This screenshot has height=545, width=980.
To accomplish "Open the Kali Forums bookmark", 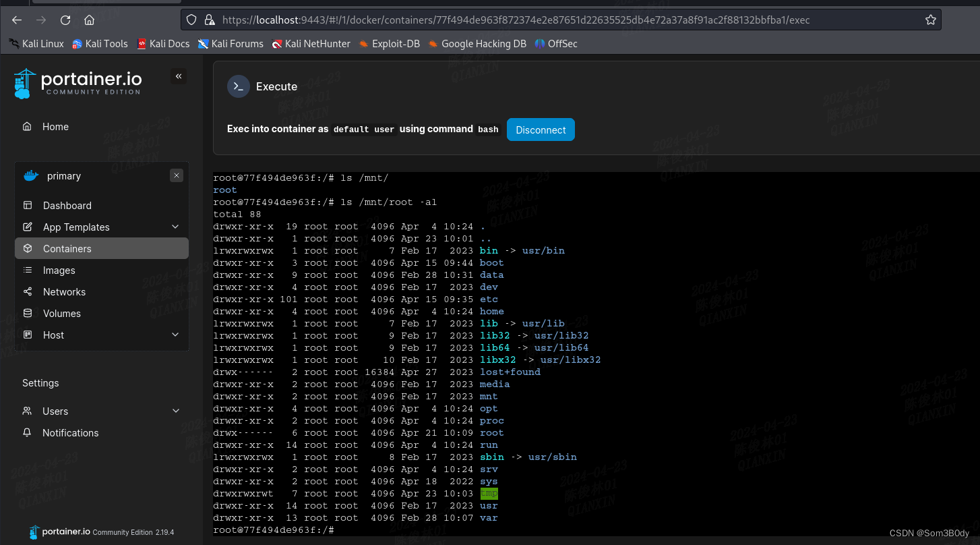I will 231,44.
